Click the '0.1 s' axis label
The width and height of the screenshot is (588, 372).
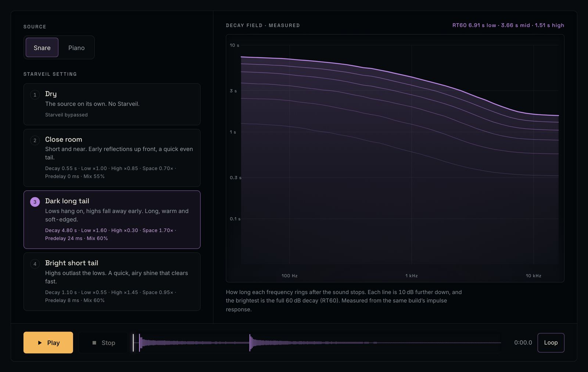pyautogui.click(x=235, y=219)
